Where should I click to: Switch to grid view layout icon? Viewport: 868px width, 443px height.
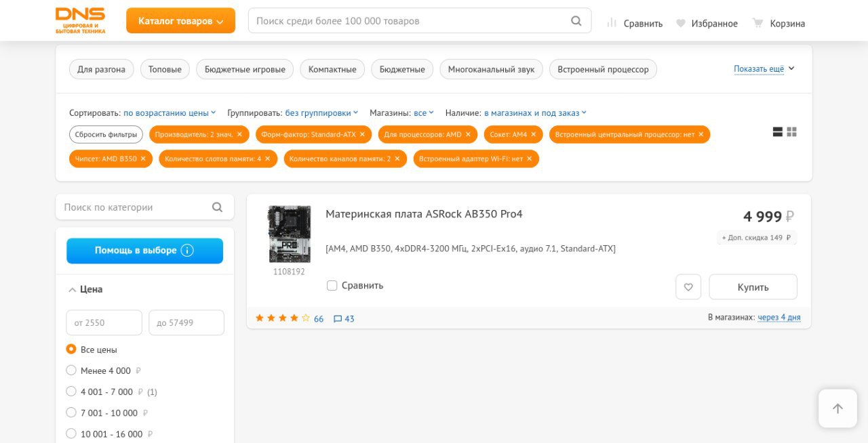791,132
